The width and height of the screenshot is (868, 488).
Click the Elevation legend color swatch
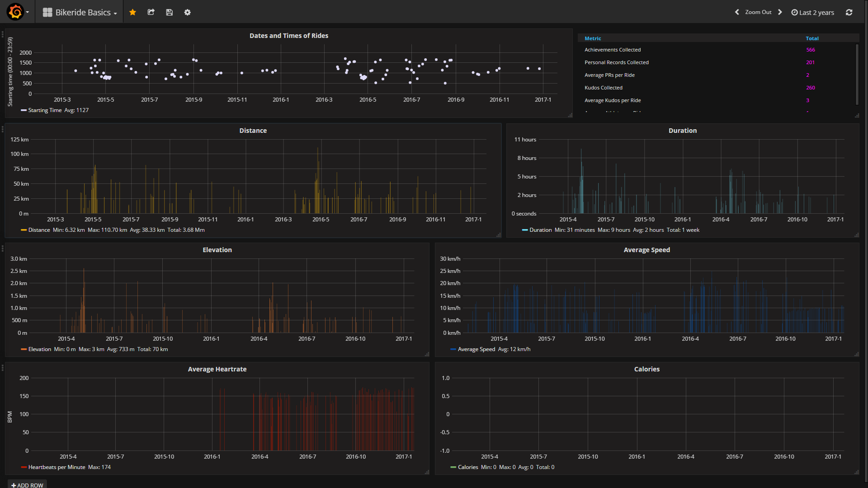pos(24,349)
